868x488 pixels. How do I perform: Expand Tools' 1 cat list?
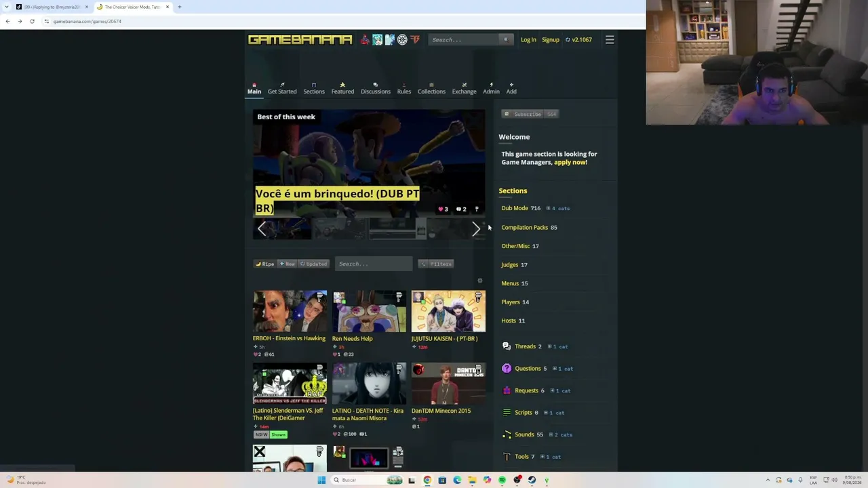click(551, 457)
